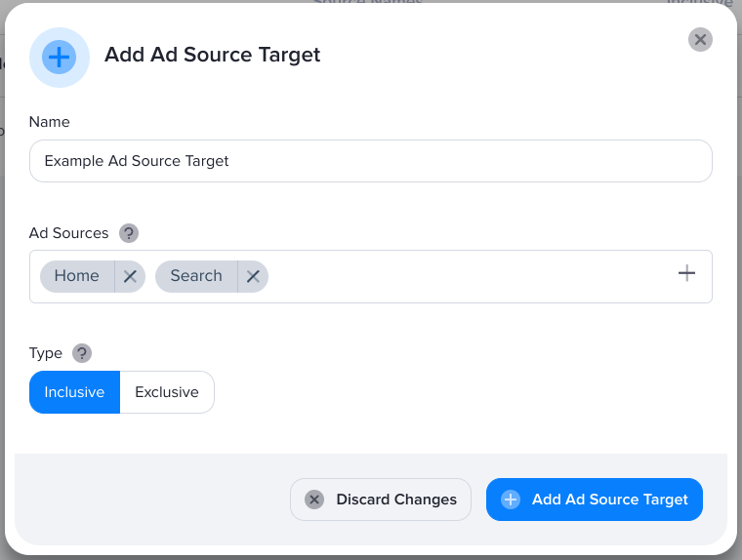Click the blue plus icon beside the title

[x=60, y=58]
